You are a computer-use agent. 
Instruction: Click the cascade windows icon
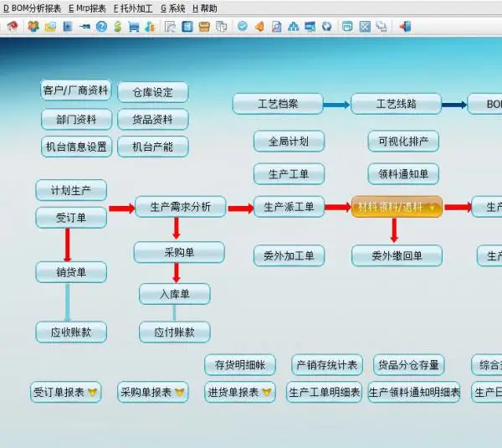[x=382, y=27]
